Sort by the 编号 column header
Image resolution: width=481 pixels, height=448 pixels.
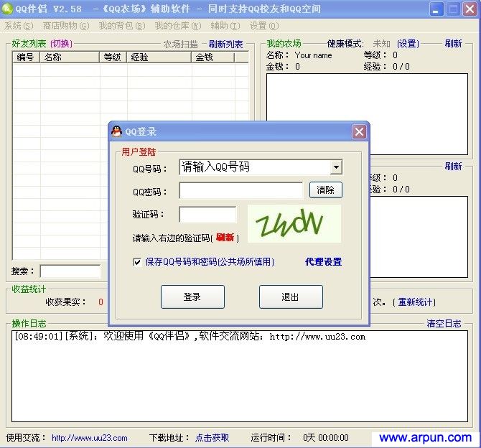point(27,57)
